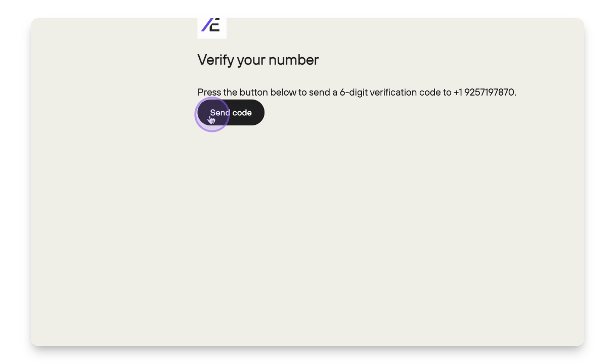Screen dimensions: 615x364
Task: Click the word 'Send' in the button
Action: tap(220, 113)
